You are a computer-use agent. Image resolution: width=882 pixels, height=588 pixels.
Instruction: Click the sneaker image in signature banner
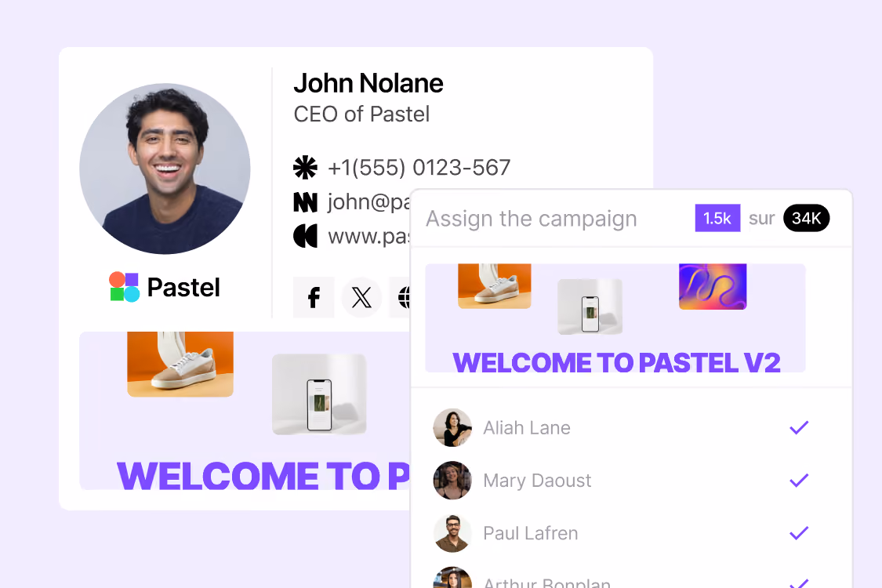click(180, 364)
